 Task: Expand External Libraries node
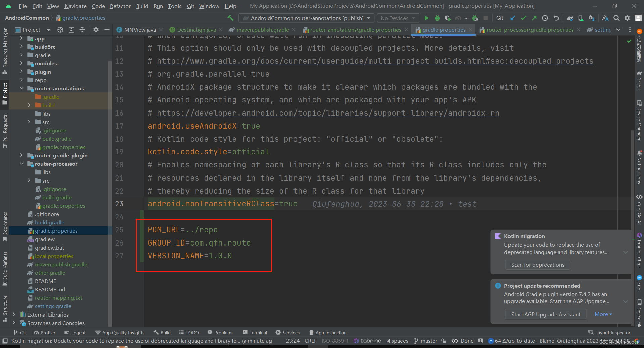14,315
